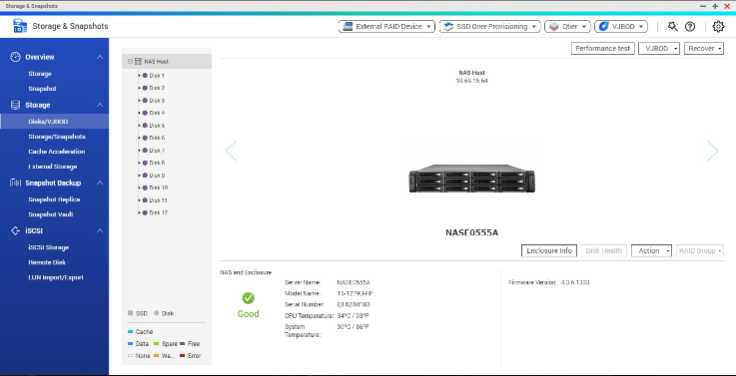This screenshot has width=736, height=376.
Task: Click the Good status green checkmark
Action: (x=248, y=298)
